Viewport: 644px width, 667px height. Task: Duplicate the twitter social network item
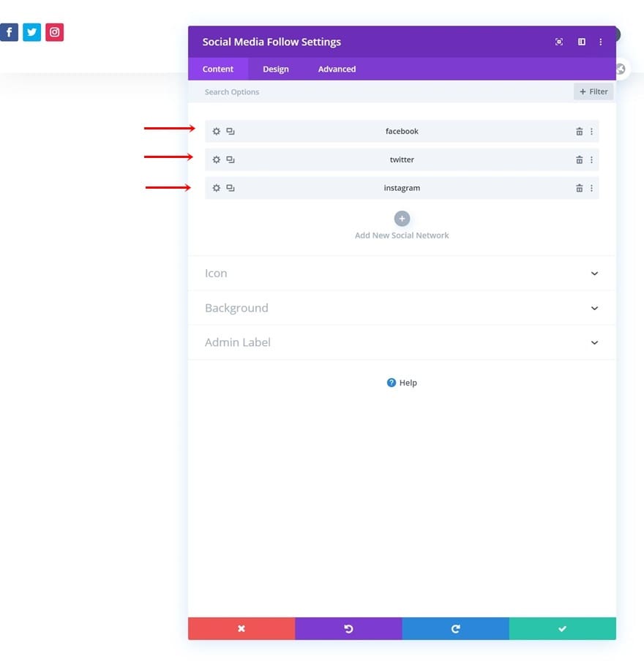(x=231, y=159)
